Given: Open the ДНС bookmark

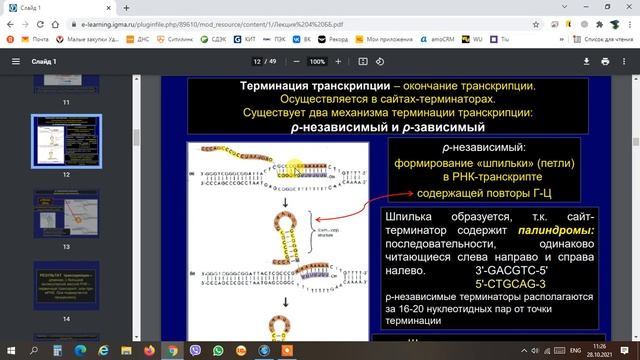Looking at the screenshot, I should pos(138,39).
